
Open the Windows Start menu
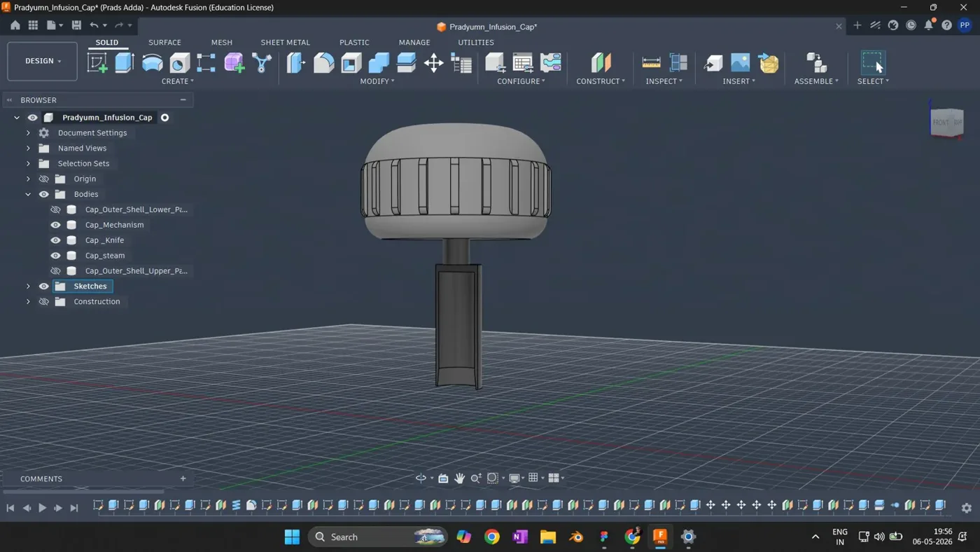click(292, 537)
